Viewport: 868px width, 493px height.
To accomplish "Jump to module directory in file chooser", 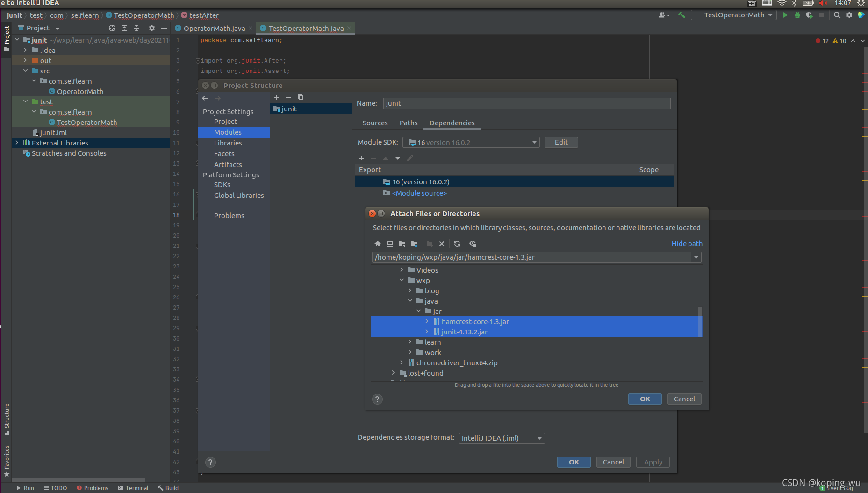I will [x=414, y=244].
